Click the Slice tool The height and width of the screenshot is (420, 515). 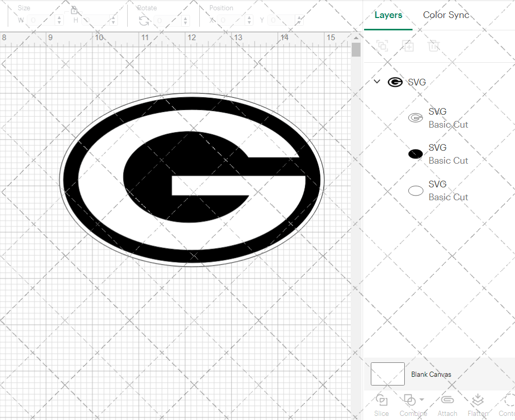pos(381,406)
